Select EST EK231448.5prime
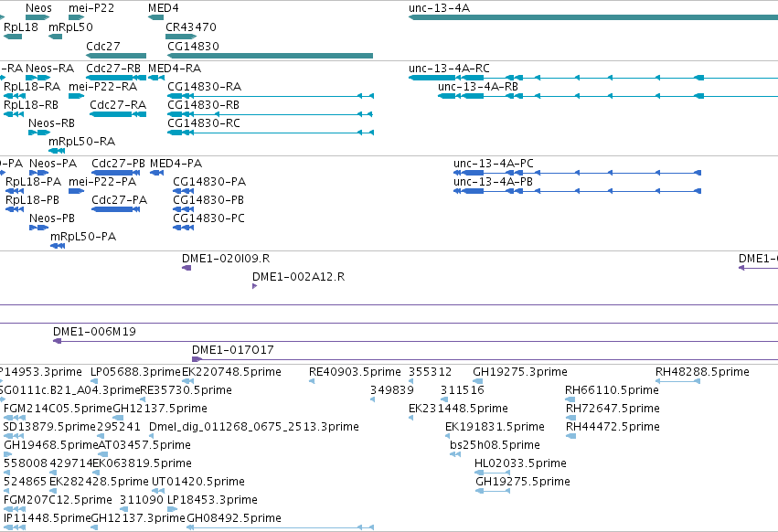The height and width of the screenshot is (532, 778). (410, 418)
